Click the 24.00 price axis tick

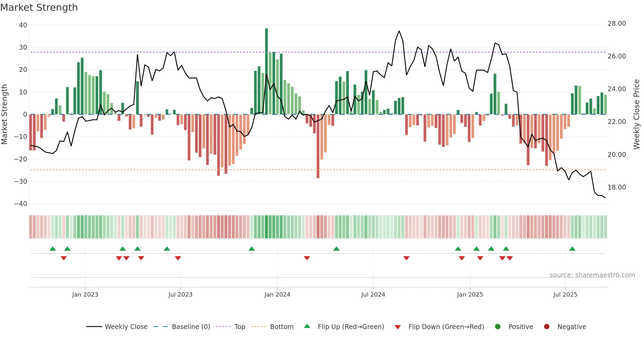point(617,89)
